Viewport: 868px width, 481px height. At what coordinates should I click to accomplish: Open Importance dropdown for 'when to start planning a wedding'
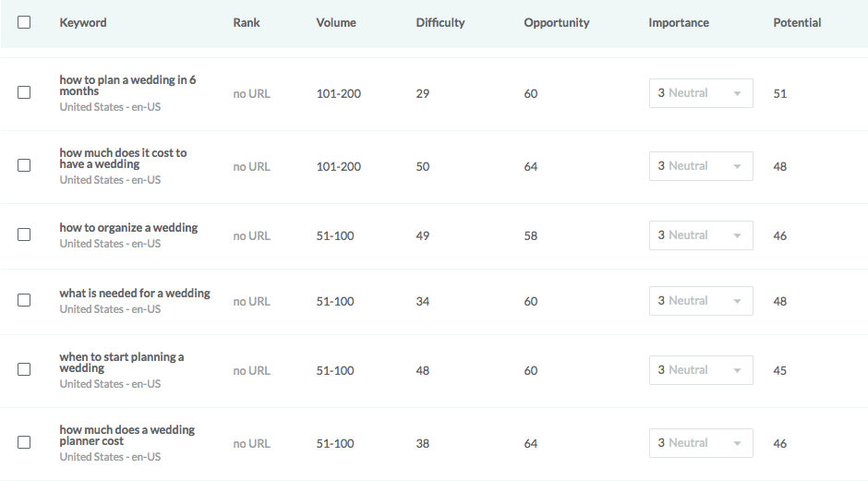pos(701,370)
